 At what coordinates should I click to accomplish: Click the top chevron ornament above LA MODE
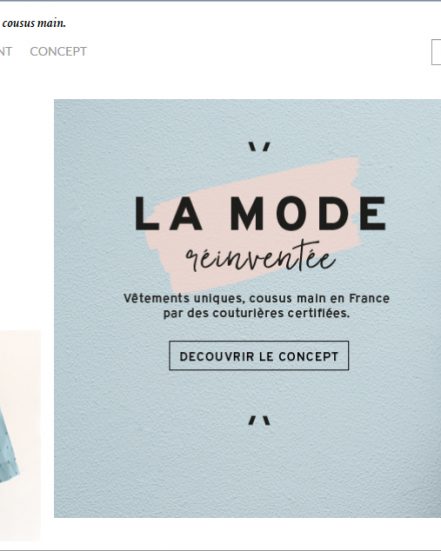[x=259, y=147]
